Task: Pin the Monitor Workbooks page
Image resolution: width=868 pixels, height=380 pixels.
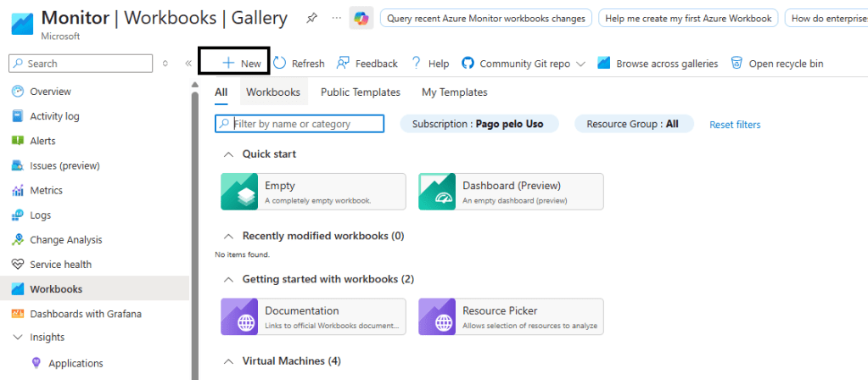Action: [312, 18]
